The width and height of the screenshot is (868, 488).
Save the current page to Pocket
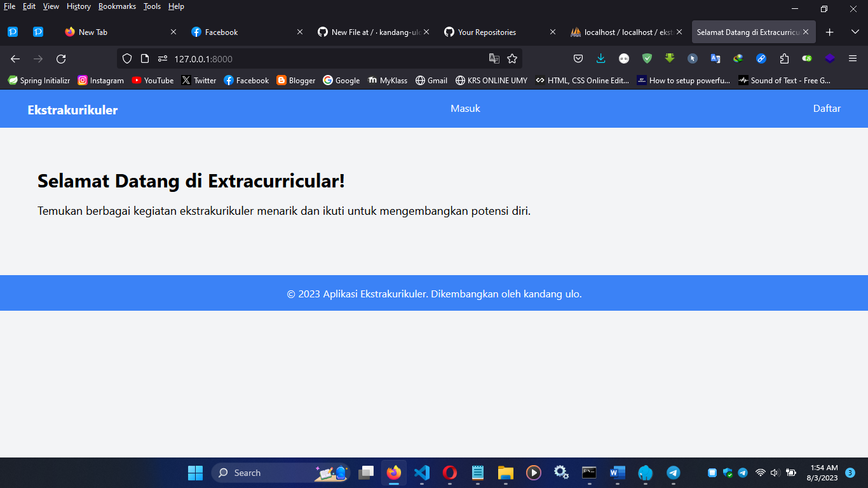pos(578,58)
